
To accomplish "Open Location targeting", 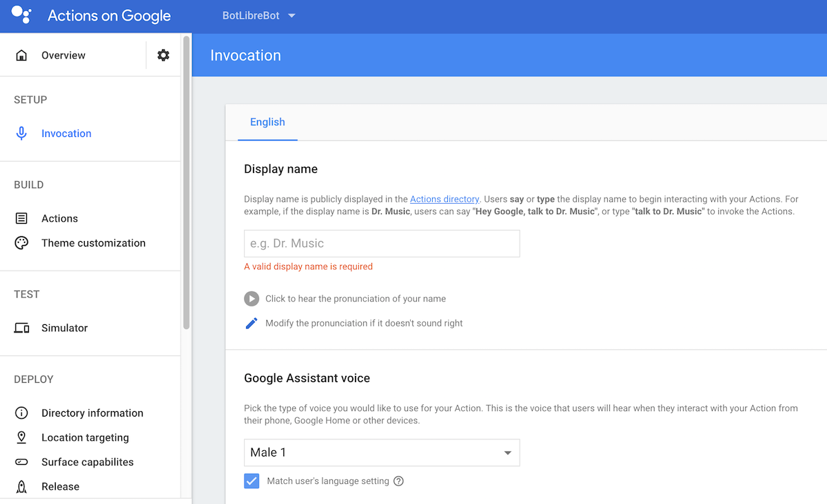I will (85, 438).
